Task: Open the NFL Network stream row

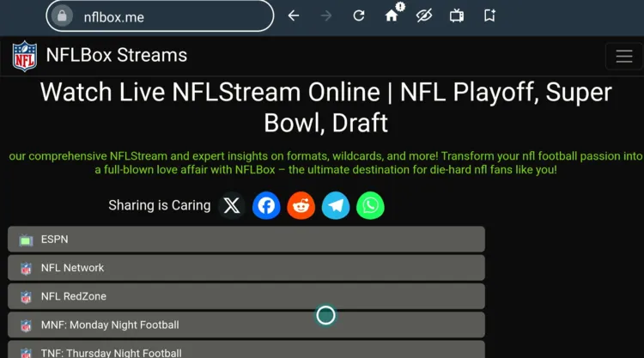Action: pyautogui.click(x=246, y=268)
